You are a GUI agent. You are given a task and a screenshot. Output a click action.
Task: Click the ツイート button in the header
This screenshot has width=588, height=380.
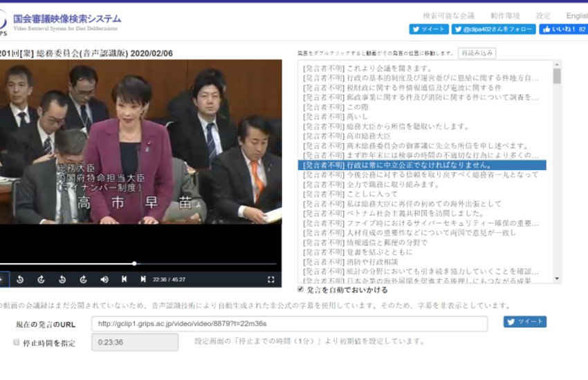pyautogui.click(x=429, y=29)
